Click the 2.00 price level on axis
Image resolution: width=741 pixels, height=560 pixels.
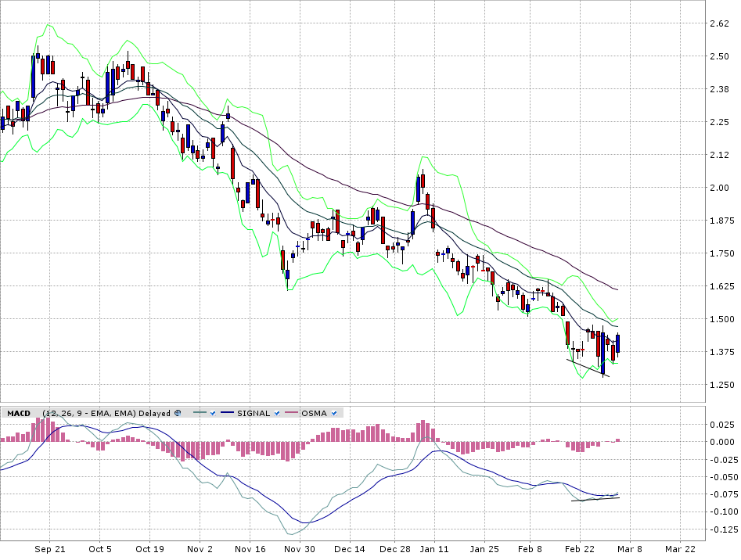click(x=718, y=188)
